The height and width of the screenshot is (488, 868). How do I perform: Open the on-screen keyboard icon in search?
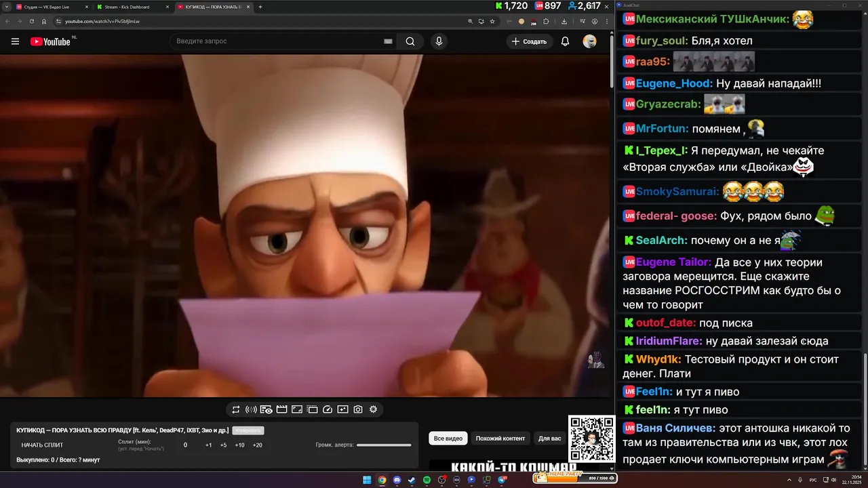(388, 41)
